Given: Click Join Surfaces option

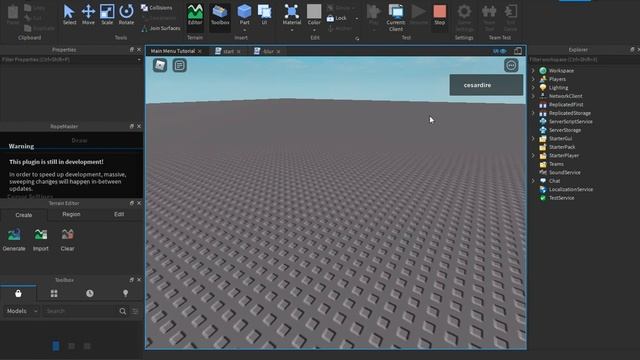Looking at the screenshot, I should (161, 28).
